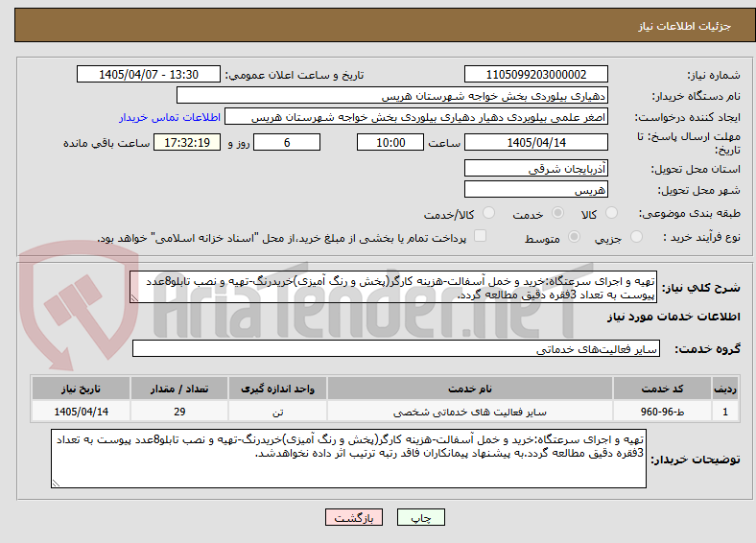
Task: Click service name سایر فعالیت های خدماتی شخصی
Action: coord(470,412)
